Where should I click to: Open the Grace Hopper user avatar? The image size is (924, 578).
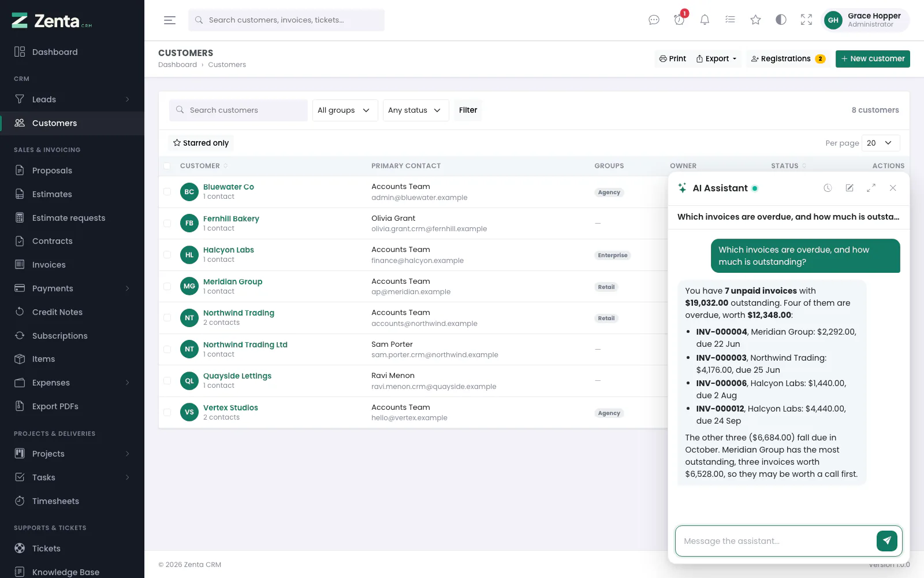[833, 20]
